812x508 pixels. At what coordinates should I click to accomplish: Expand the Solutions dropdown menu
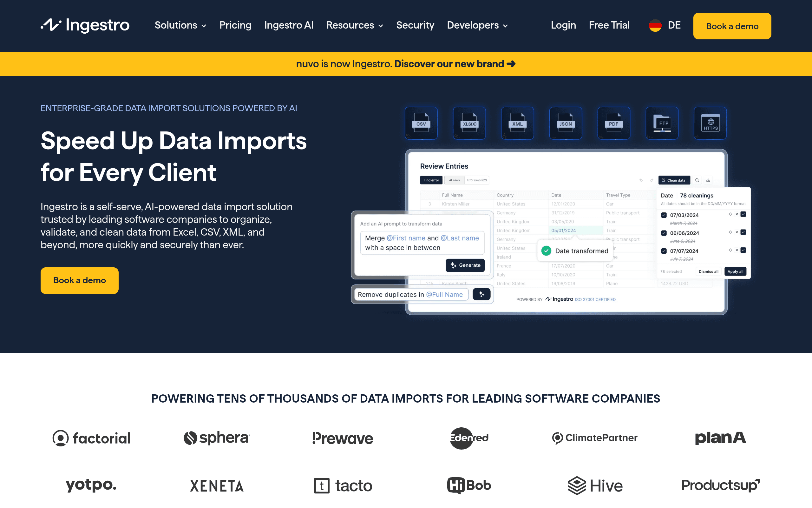tap(180, 25)
